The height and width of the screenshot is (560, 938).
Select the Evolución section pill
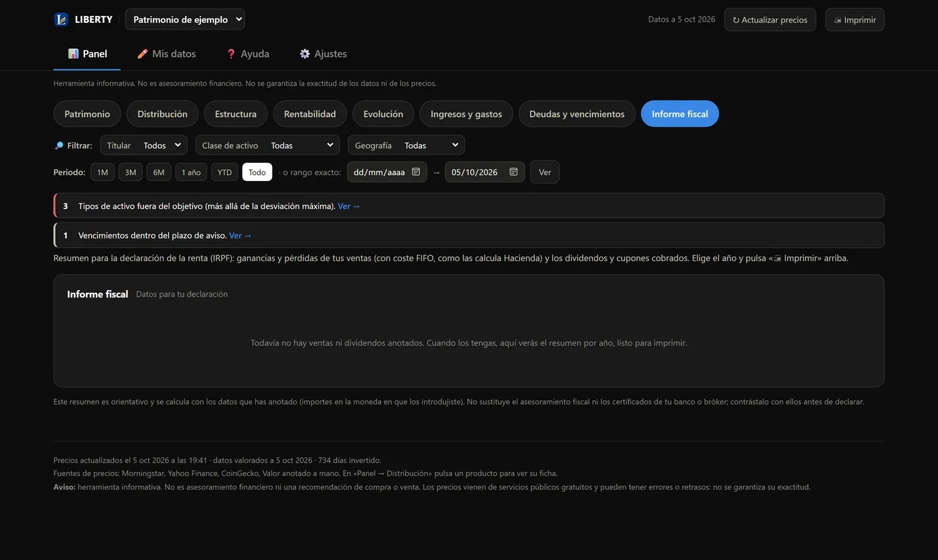383,114
